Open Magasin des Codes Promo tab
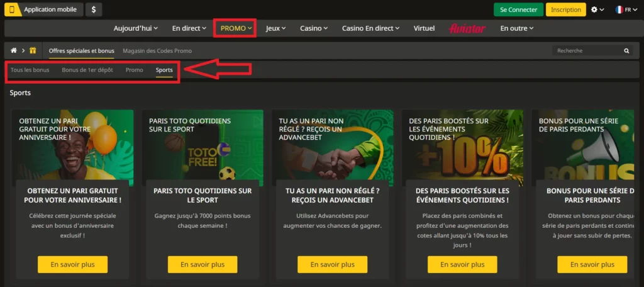 coord(157,50)
